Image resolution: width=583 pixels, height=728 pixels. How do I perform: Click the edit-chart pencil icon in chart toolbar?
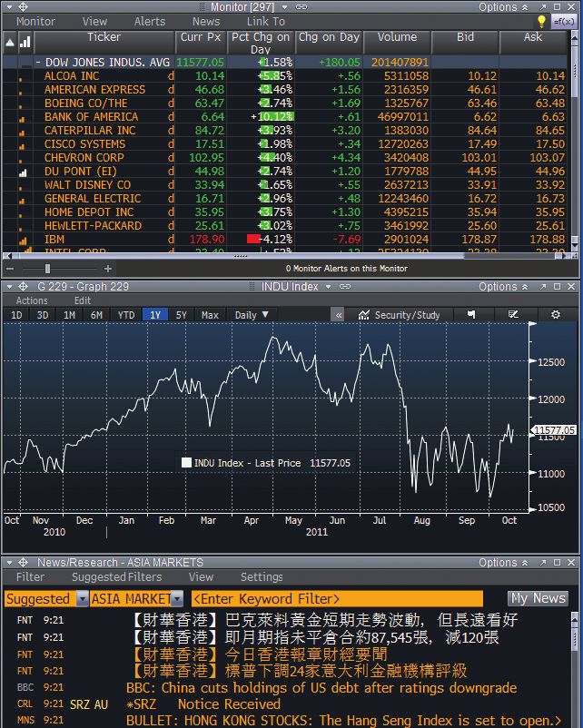pyautogui.click(x=513, y=315)
